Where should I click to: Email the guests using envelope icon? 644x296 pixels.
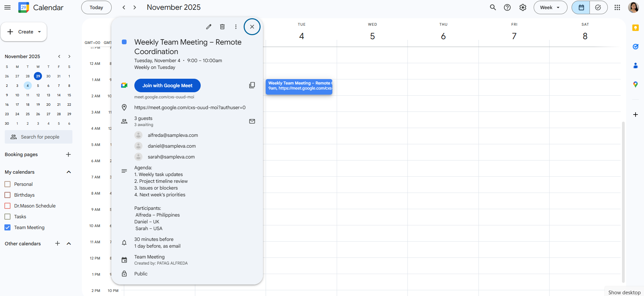pos(252,121)
